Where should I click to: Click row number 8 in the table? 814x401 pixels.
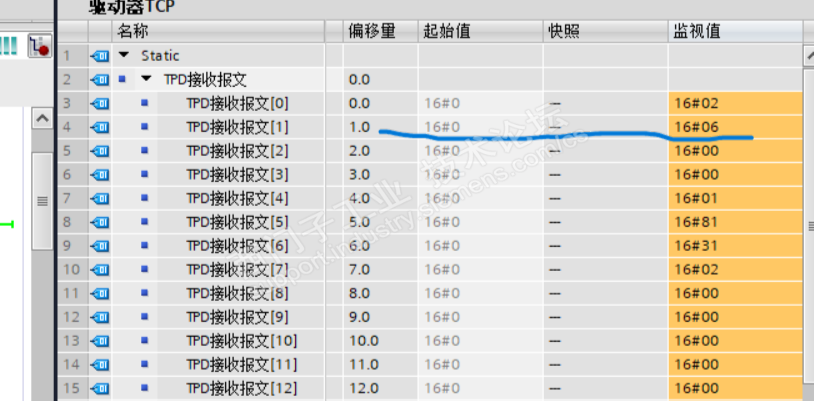(67, 222)
